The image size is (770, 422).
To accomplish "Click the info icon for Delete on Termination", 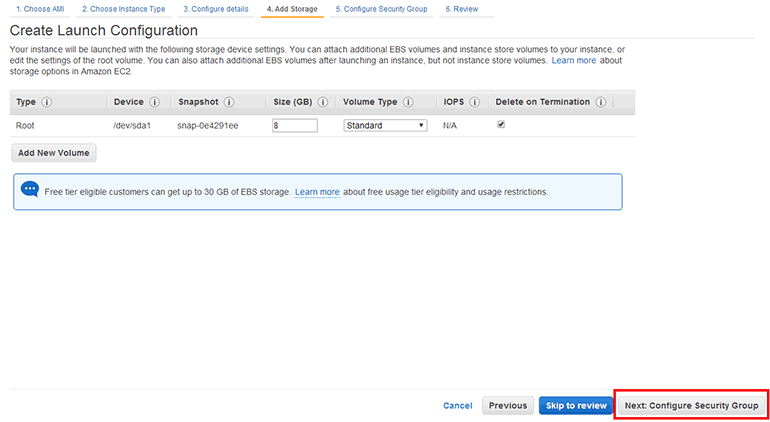I will [600, 102].
